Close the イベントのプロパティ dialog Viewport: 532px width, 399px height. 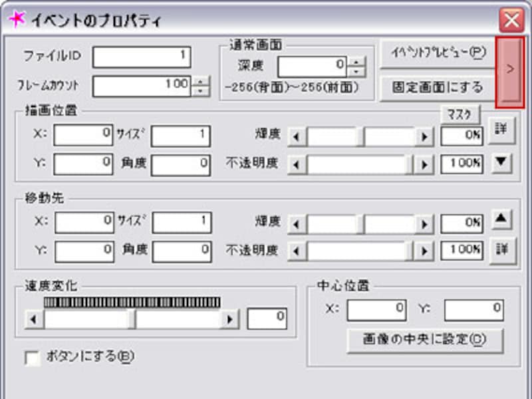click(511, 20)
